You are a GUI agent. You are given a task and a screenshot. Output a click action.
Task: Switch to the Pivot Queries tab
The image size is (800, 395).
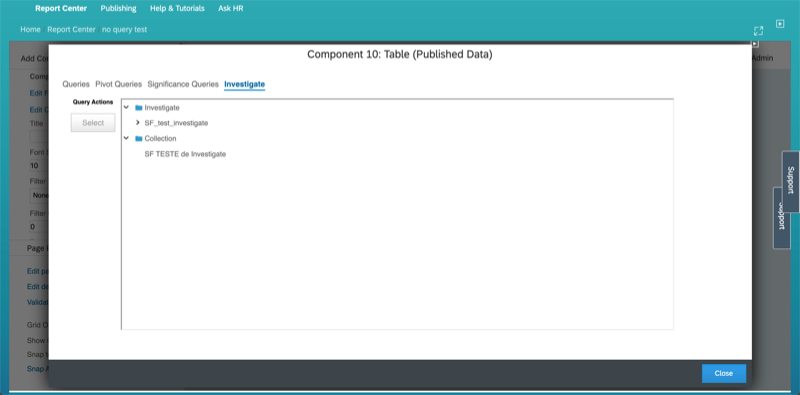tap(118, 84)
